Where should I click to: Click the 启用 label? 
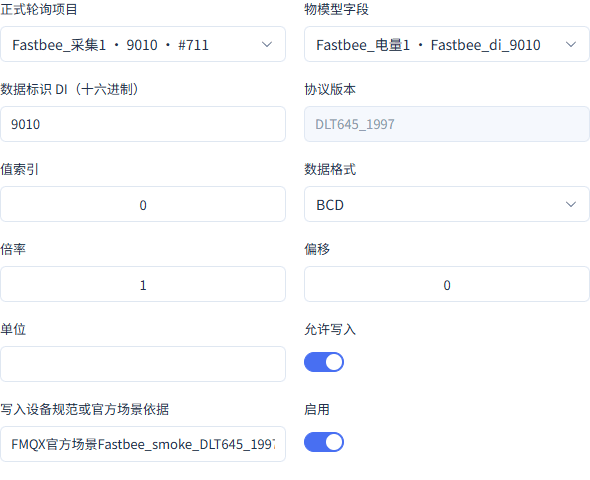point(317,409)
